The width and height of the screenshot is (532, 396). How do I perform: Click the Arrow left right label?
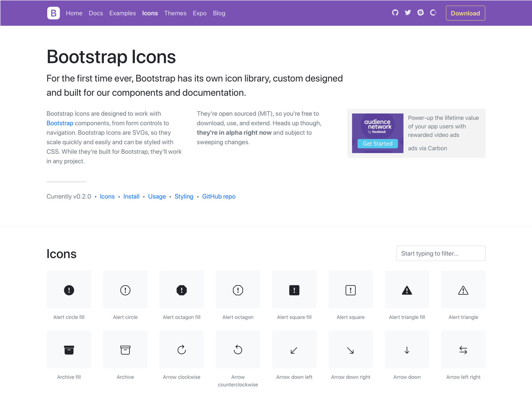(463, 377)
